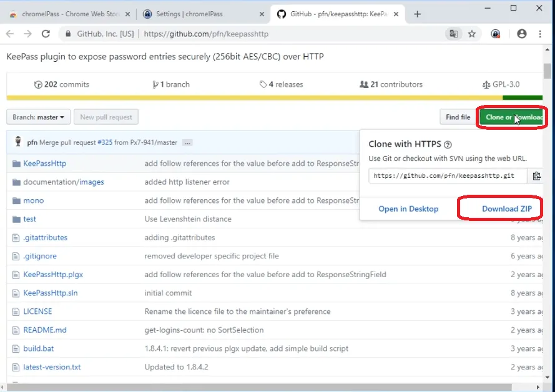The width and height of the screenshot is (555, 392).
Task: Open 'Updated to 1.8.4.2' commit message
Action: (x=176, y=367)
